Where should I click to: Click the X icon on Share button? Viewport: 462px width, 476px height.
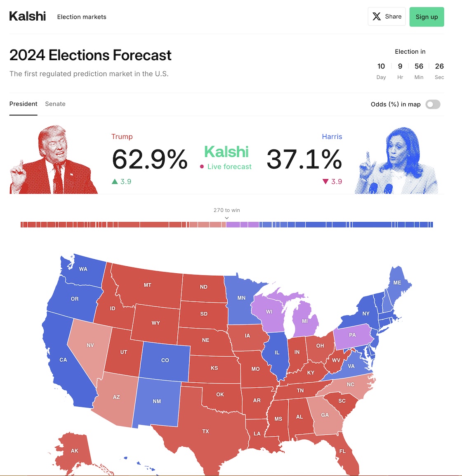pos(377,17)
